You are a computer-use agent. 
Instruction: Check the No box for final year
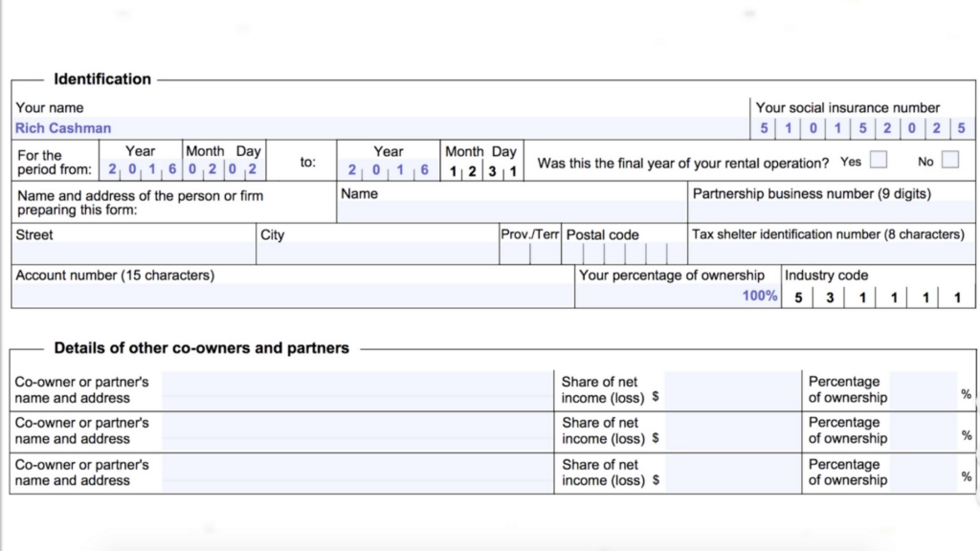(x=949, y=160)
